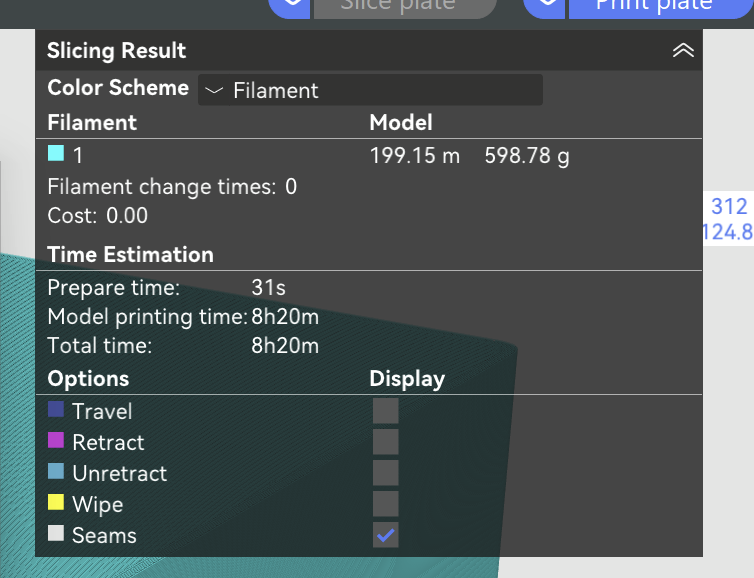Click the Retract magenta color swatch

click(x=56, y=440)
